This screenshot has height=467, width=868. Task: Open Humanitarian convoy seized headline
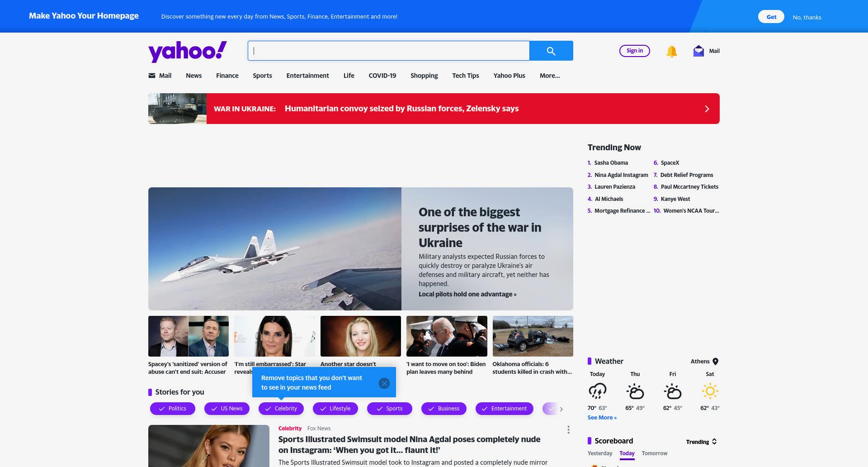point(401,109)
